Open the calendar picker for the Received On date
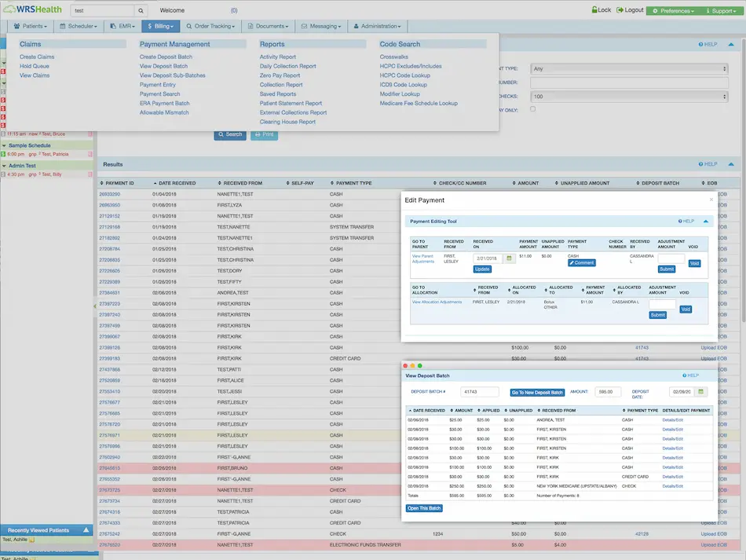The width and height of the screenshot is (746, 560). pos(509,258)
